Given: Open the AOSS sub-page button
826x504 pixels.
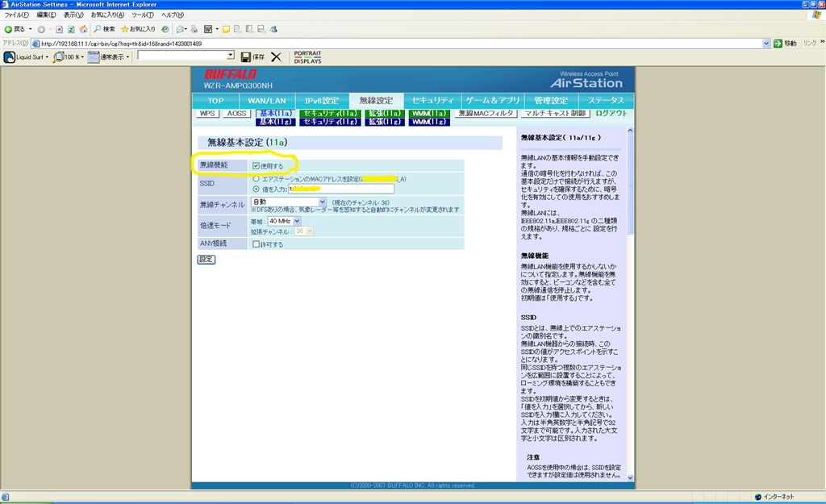Looking at the screenshot, I should click(236, 113).
